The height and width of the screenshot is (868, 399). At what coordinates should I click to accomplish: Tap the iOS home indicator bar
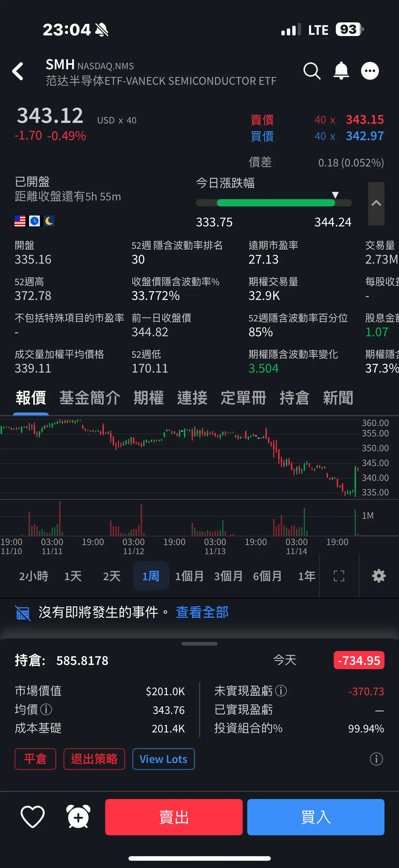[199, 858]
